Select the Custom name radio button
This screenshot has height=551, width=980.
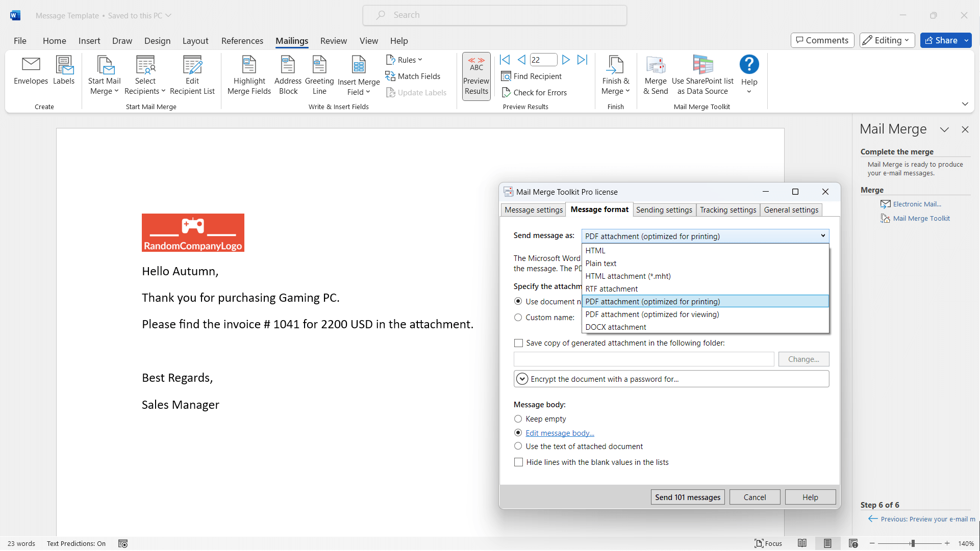518,317
